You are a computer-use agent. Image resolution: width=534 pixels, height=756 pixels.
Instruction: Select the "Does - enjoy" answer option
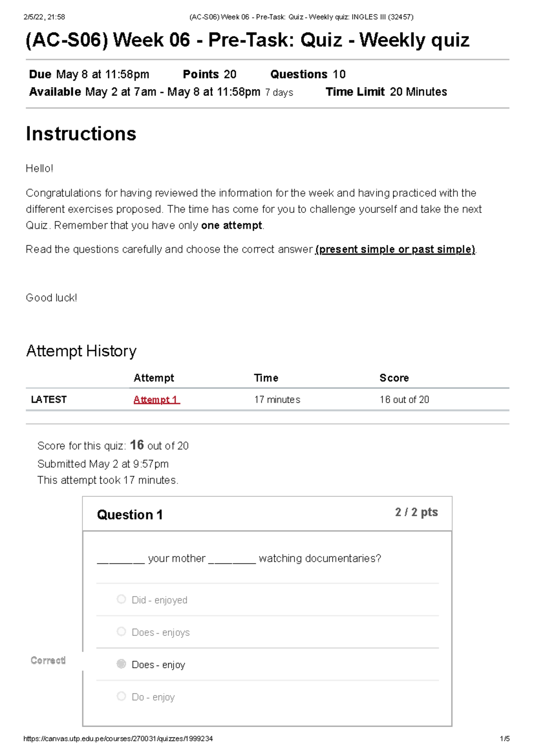coord(158,665)
